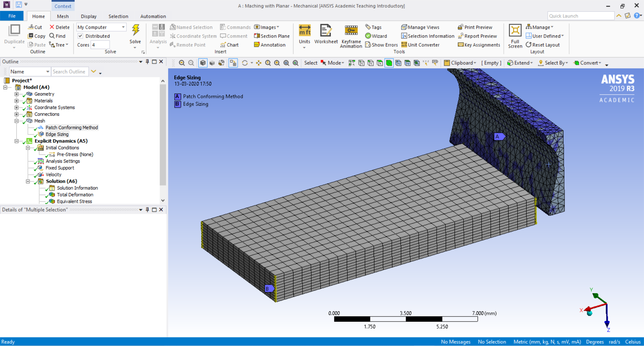This screenshot has width=644, height=346.
Task: Type in the Search Outline field
Action: click(70, 71)
